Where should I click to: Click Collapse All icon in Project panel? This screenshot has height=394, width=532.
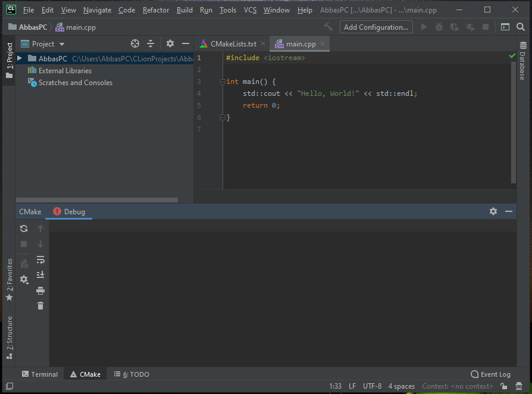(x=151, y=43)
